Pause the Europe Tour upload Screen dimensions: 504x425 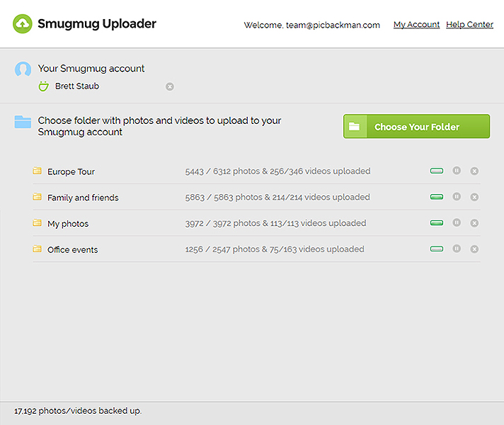[457, 171]
